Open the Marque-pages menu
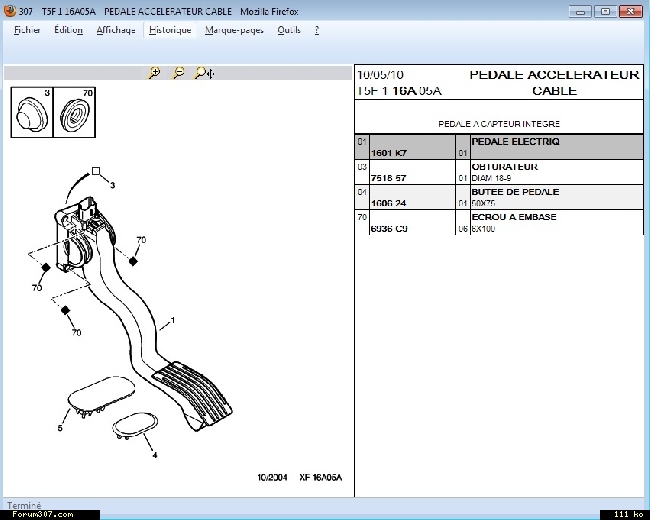The image size is (650, 520). (234, 30)
